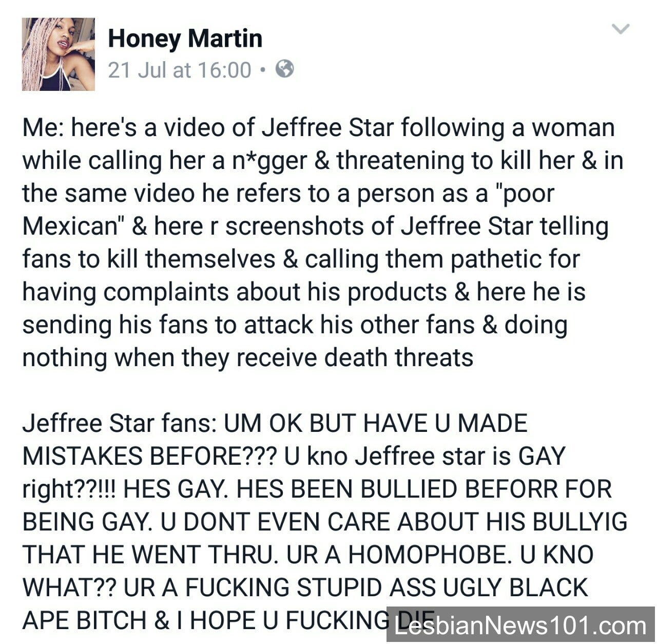
Task: Click the LesbianNews101.com watermark
Action: tap(521, 625)
